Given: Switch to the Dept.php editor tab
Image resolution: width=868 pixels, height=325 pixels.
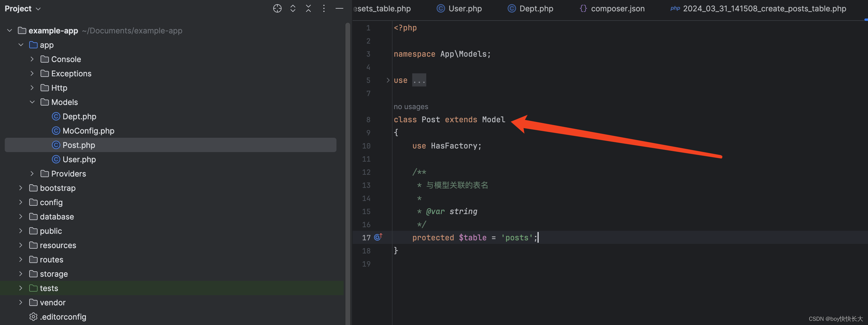Looking at the screenshot, I should click(530, 9).
